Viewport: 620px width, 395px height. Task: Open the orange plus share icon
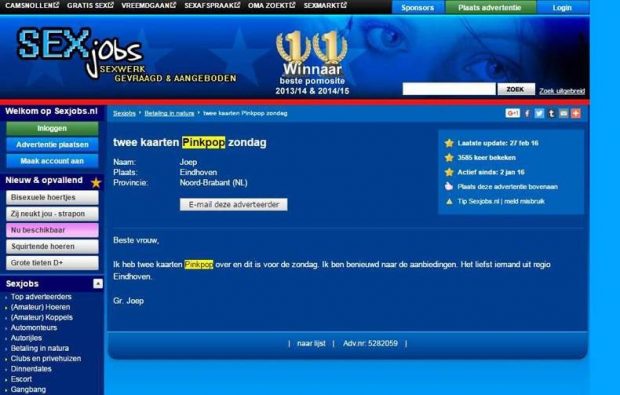click(576, 113)
